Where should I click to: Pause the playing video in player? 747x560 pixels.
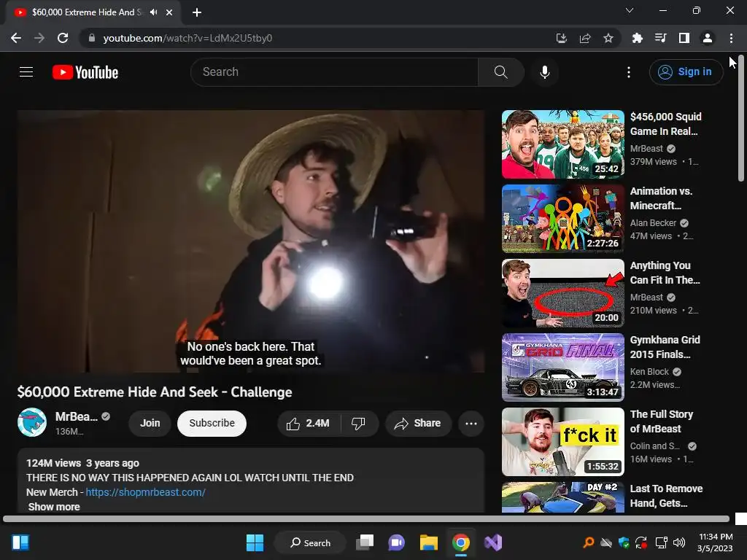click(x=251, y=241)
